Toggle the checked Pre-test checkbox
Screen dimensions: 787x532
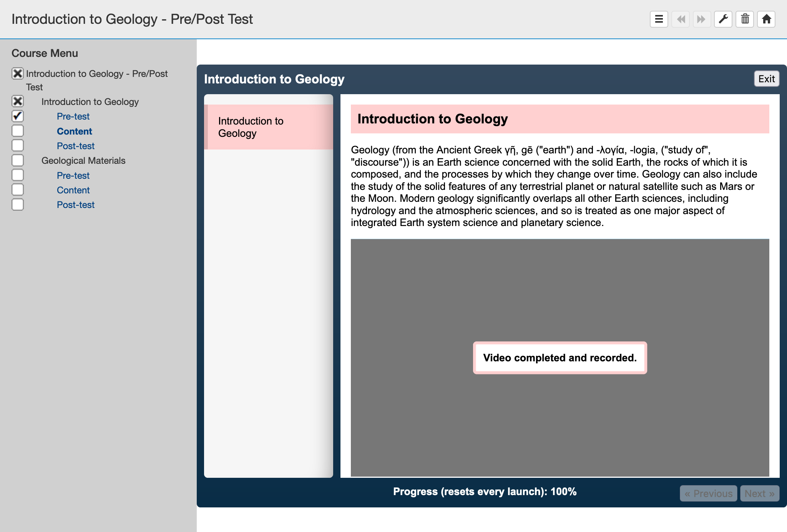click(x=18, y=116)
